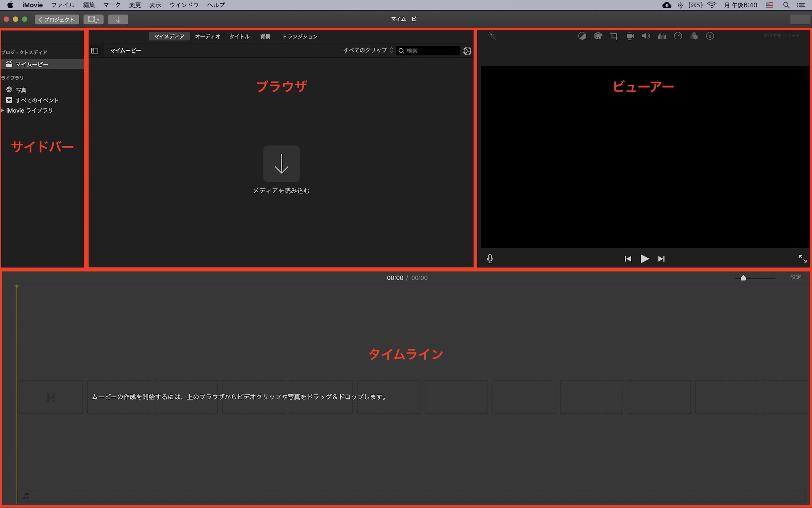Click the メディアを読み込む import button
Screen dimensions: 812x508
[x=281, y=164]
